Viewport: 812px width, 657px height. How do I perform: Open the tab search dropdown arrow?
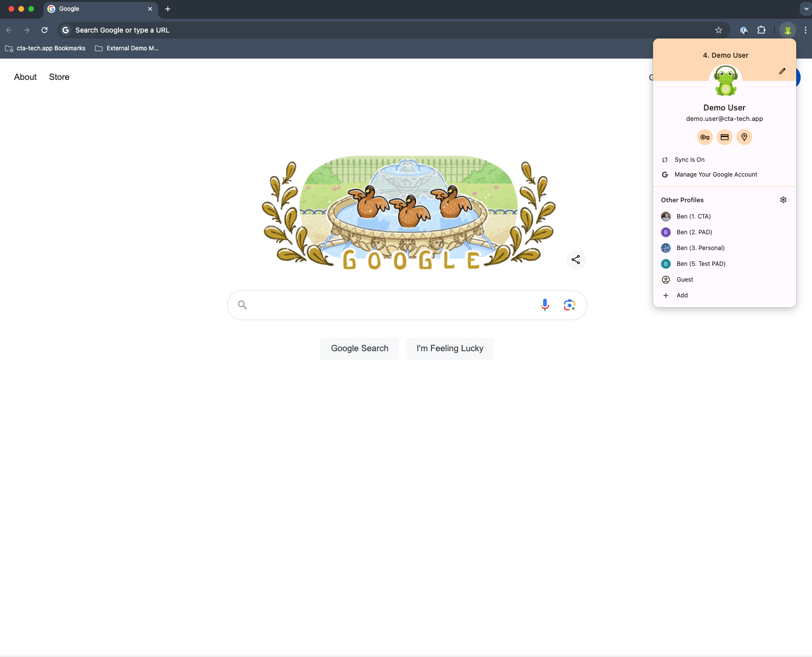coord(806,9)
